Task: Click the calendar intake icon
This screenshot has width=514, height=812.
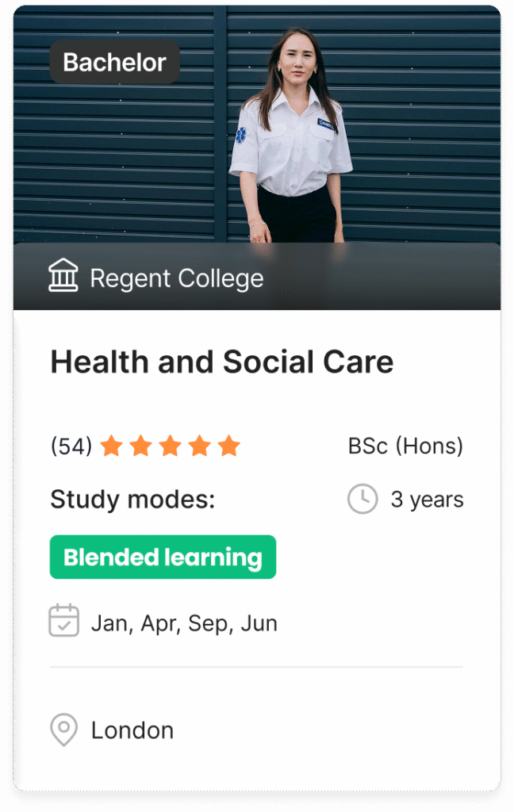Action: [63, 621]
